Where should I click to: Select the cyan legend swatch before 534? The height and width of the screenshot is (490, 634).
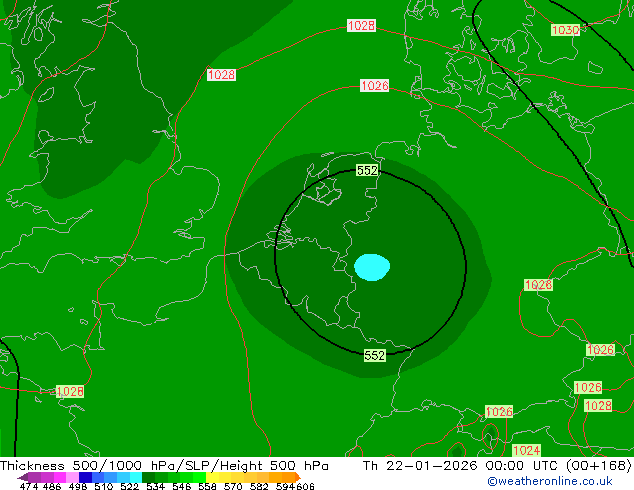point(136,477)
